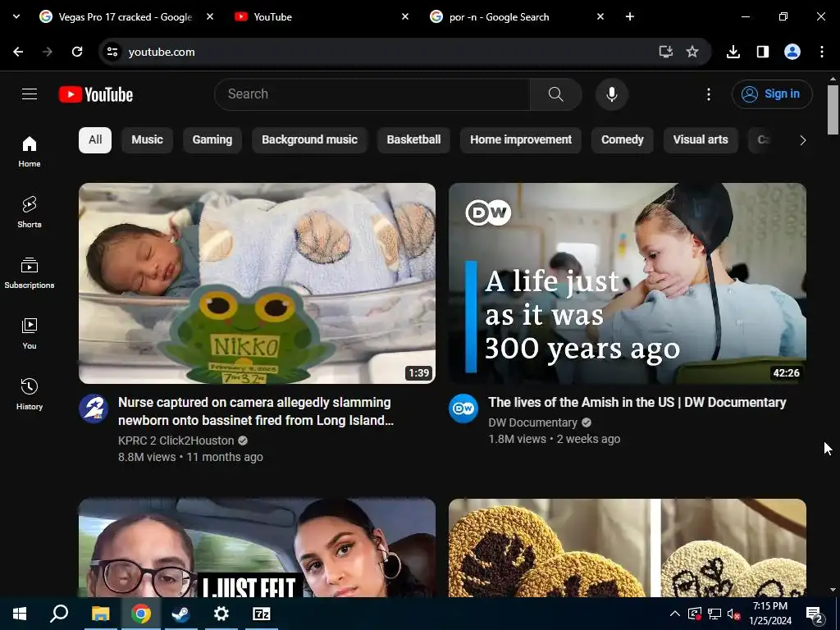The height and width of the screenshot is (630, 840).
Task: Open Windows notification center
Action: click(x=815, y=615)
